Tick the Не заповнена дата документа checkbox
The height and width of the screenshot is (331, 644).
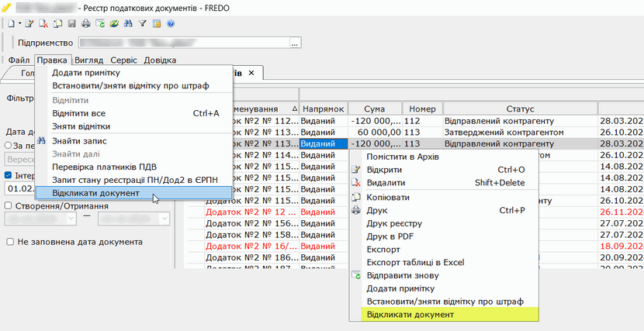point(10,242)
